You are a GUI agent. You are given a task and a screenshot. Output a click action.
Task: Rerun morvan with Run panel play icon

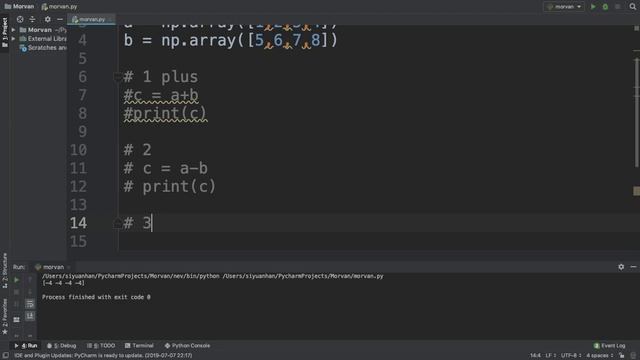16,280
